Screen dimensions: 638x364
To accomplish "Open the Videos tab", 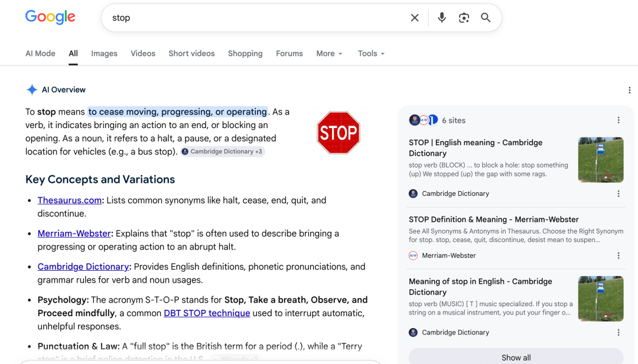I will (143, 54).
